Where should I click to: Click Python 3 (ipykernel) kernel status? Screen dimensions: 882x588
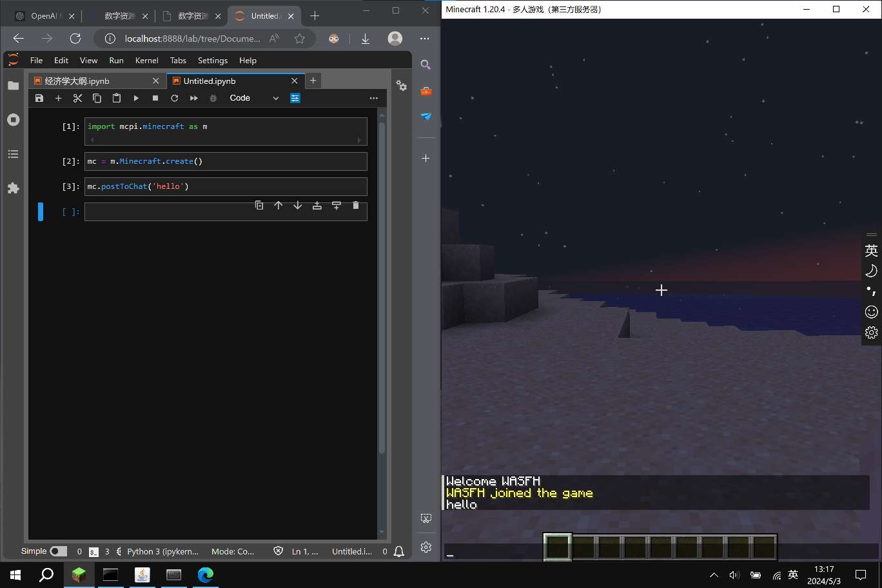[162, 551]
